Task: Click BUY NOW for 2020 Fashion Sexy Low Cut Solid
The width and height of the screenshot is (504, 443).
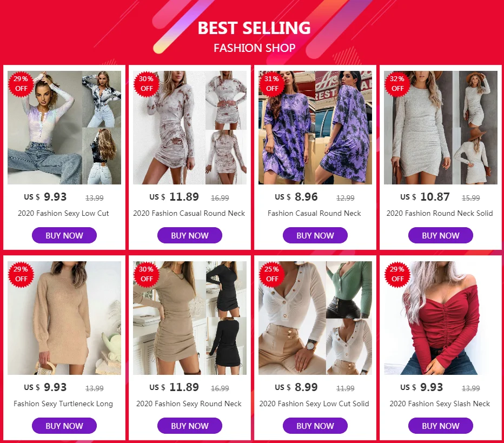Action: click(x=315, y=426)
